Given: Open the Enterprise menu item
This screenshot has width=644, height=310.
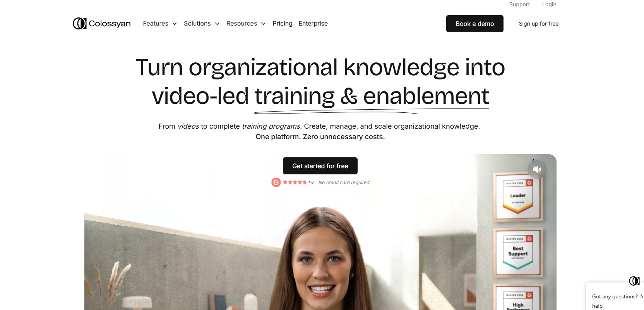Looking at the screenshot, I should (x=313, y=24).
